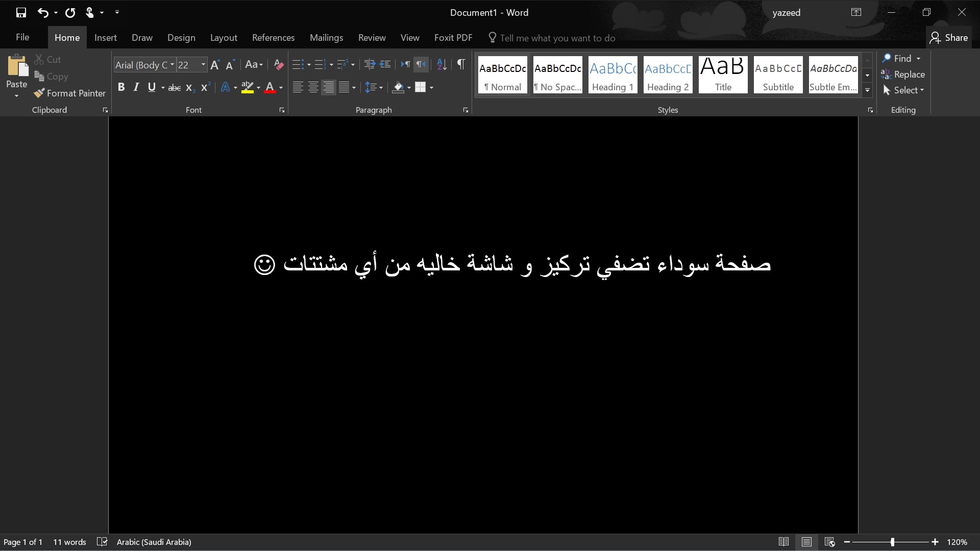
Task: Click the Sort A-Z icon
Action: click(442, 64)
